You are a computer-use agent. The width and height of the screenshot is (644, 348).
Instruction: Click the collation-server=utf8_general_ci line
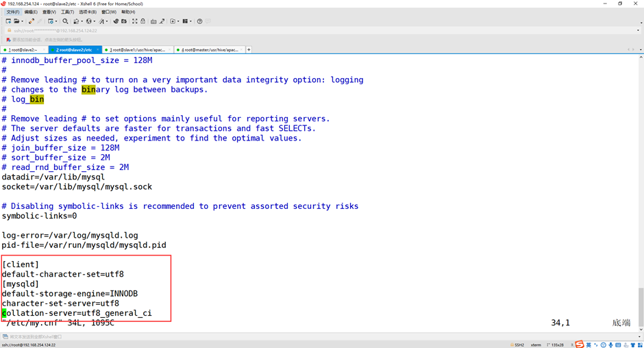(x=77, y=313)
